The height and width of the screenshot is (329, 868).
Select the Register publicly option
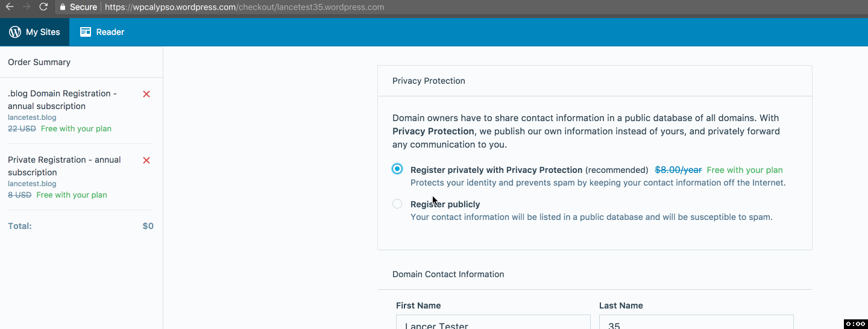pyautogui.click(x=397, y=204)
